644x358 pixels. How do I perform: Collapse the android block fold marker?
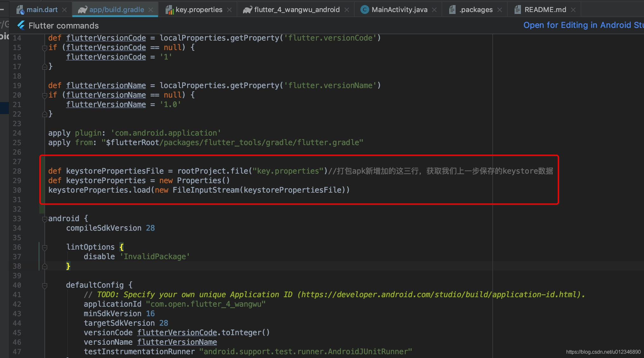pyautogui.click(x=45, y=219)
